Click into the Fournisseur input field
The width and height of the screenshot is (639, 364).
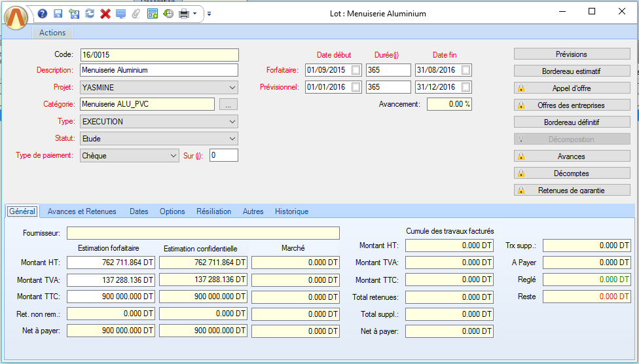203,233
